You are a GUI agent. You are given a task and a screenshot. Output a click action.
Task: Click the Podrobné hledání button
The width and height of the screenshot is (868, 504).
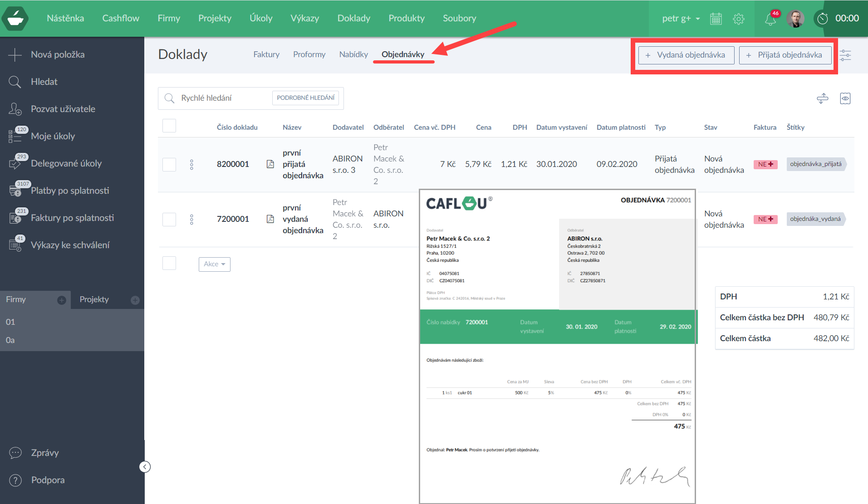point(305,98)
